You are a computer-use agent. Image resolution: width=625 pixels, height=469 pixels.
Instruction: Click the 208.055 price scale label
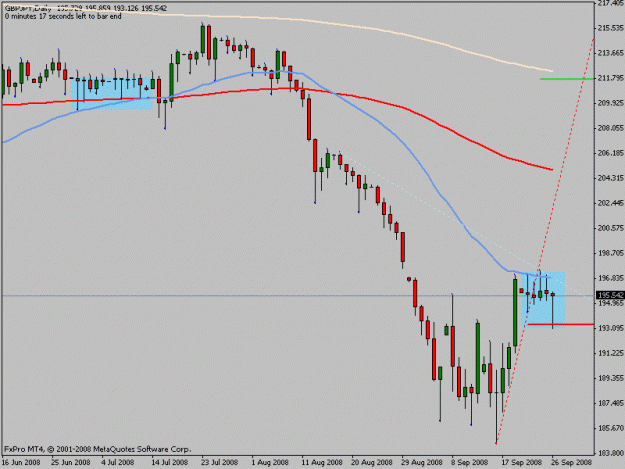tap(610, 128)
